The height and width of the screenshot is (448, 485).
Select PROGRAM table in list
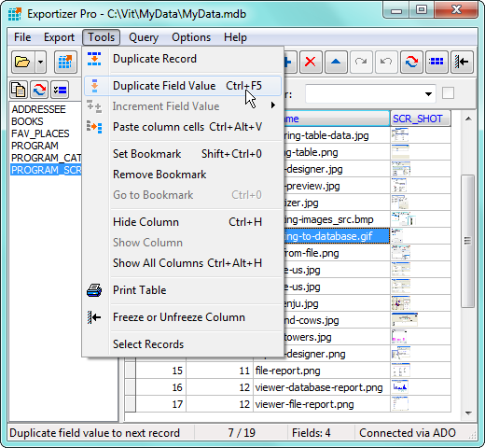coord(35,146)
